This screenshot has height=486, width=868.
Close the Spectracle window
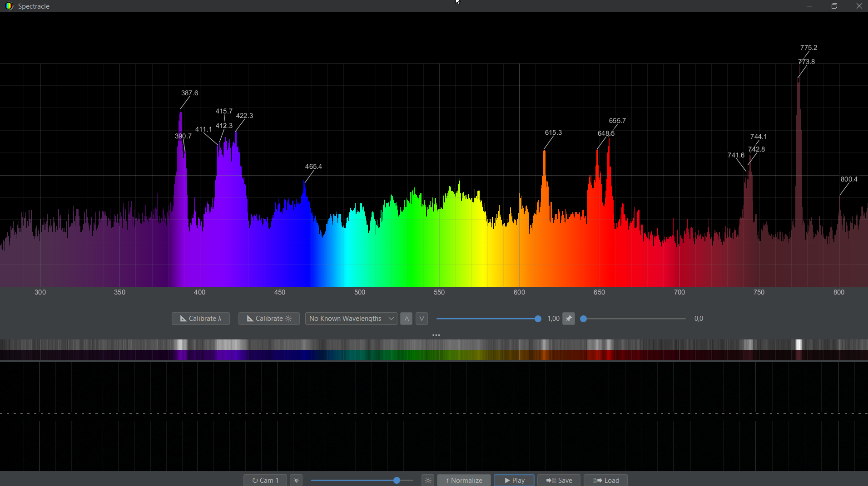click(x=859, y=6)
